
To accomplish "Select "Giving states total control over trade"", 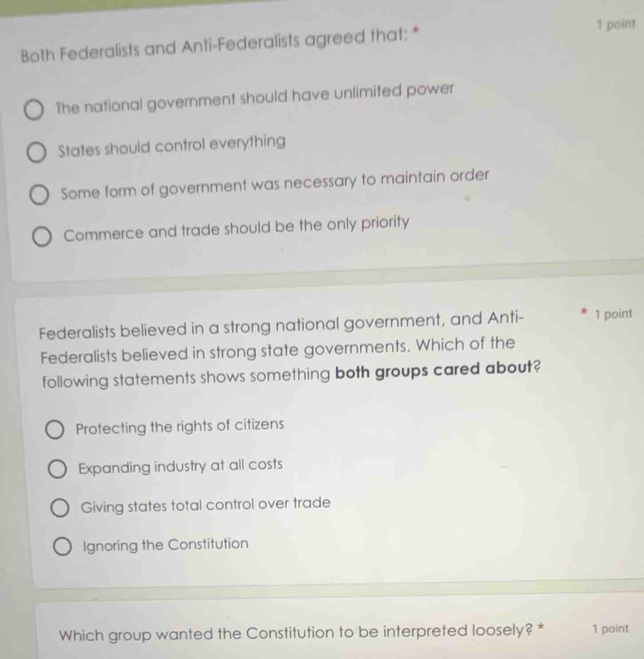I will coord(61,507).
